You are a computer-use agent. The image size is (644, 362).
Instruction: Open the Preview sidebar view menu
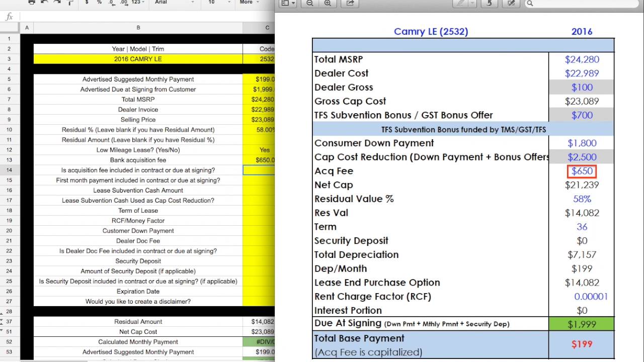point(288,3)
